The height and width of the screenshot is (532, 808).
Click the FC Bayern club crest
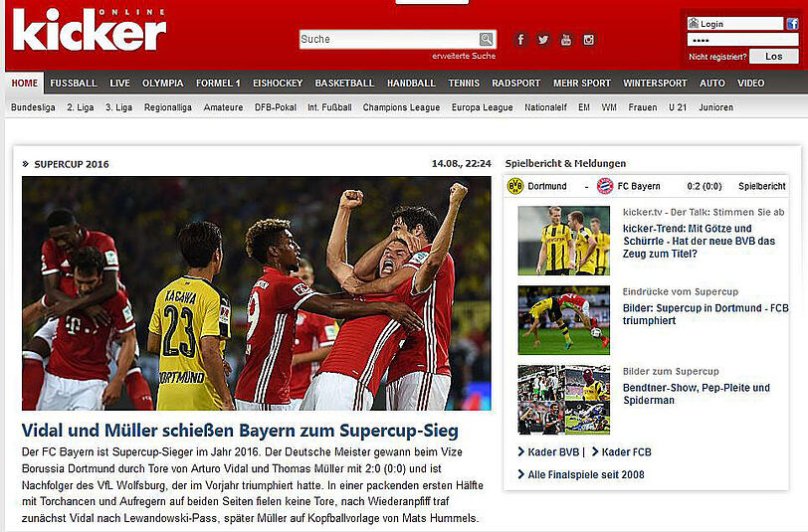tap(604, 186)
